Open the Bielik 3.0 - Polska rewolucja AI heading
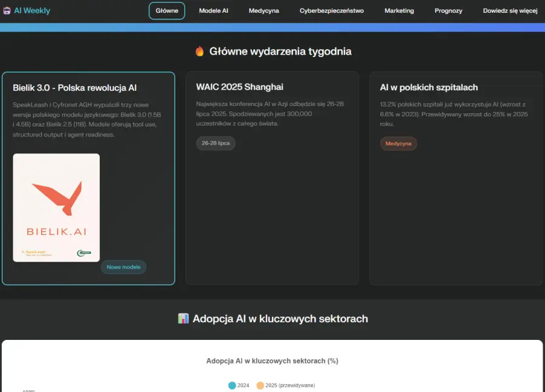The height and width of the screenshot is (392, 545). click(74, 88)
